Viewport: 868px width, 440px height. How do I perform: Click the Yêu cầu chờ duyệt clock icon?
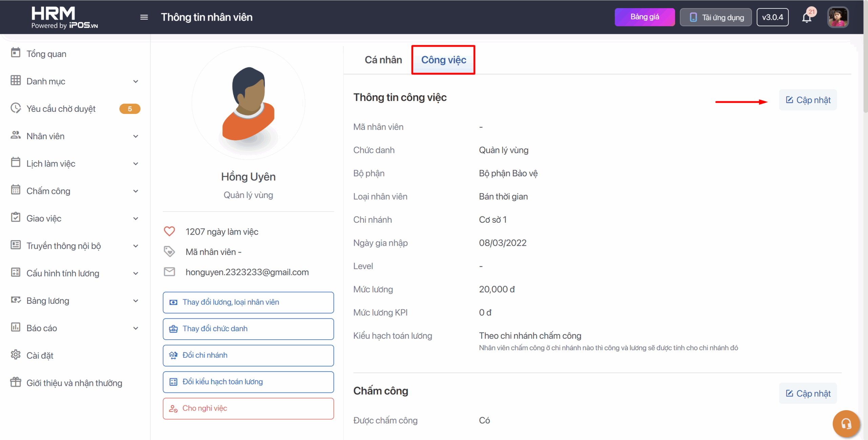16,108
